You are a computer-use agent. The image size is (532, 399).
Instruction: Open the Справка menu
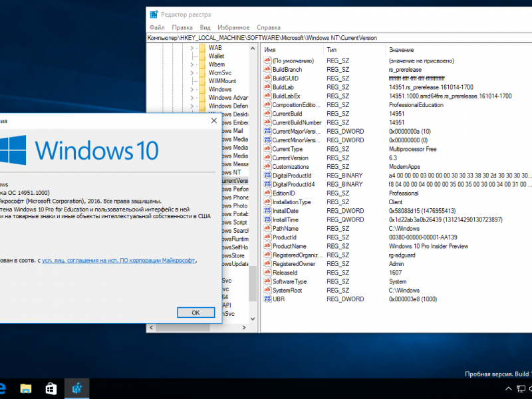[x=269, y=27]
